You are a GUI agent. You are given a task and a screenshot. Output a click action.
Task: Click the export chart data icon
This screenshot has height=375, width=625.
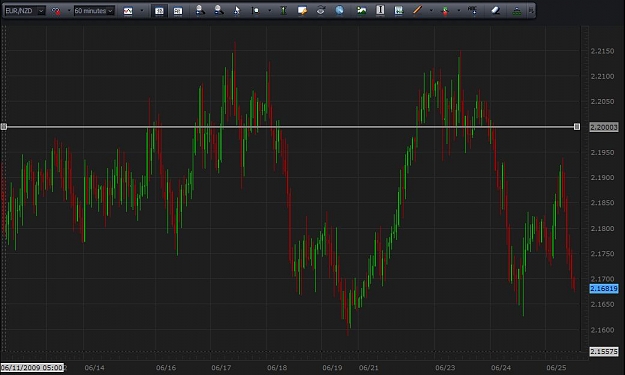[399, 11]
